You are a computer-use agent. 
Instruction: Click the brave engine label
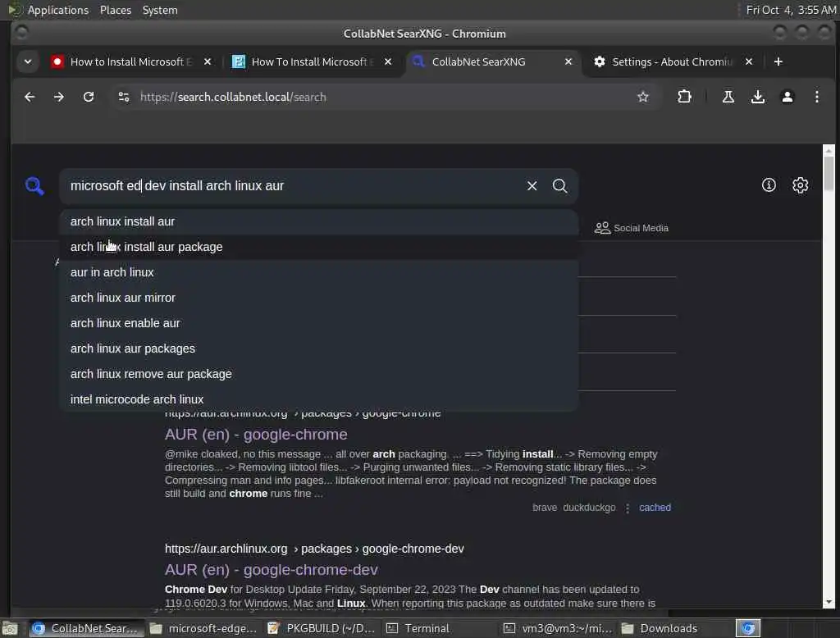tap(545, 508)
